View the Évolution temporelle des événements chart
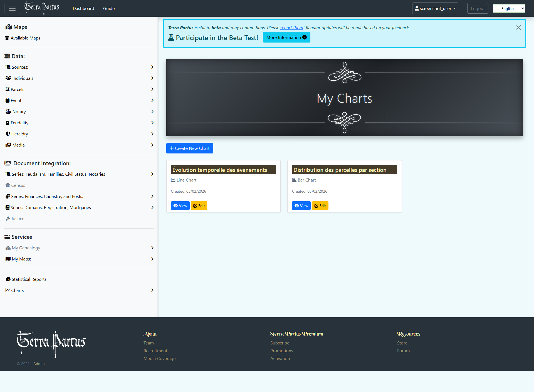 pyautogui.click(x=180, y=206)
